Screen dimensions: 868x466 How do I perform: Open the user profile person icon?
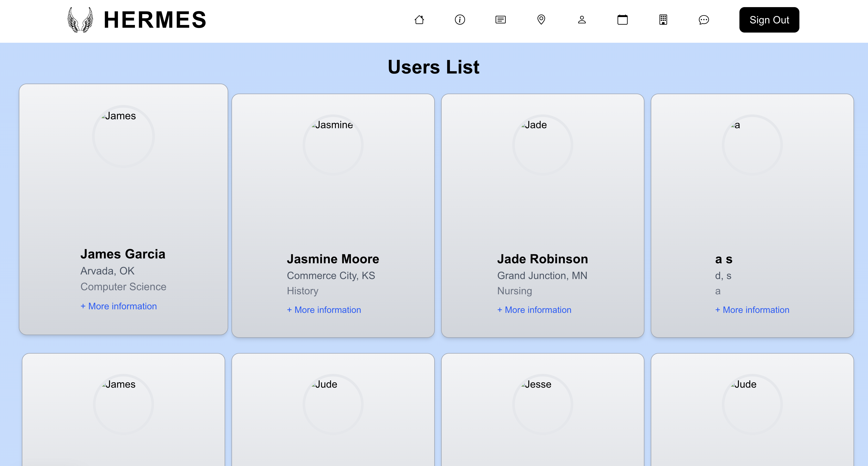(x=582, y=20)
